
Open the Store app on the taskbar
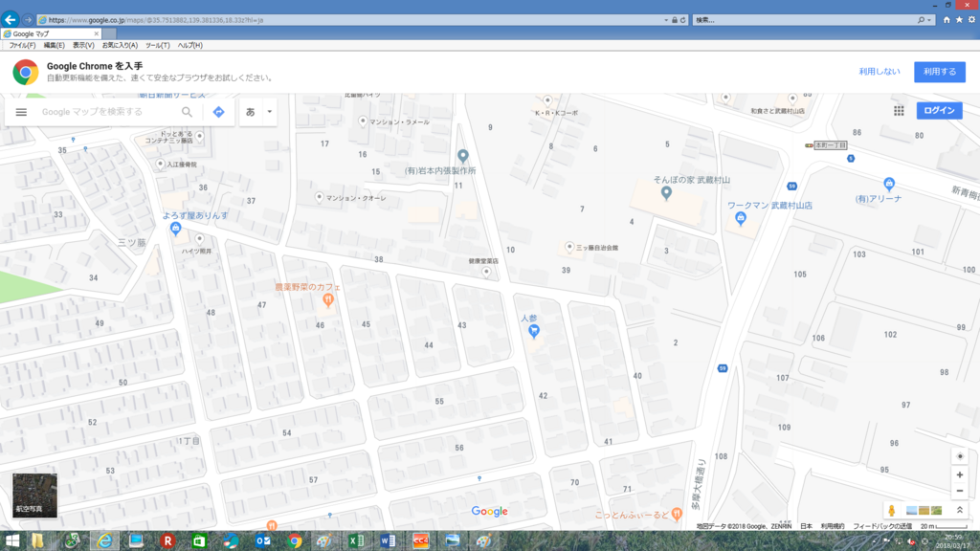tap(199, 541)
